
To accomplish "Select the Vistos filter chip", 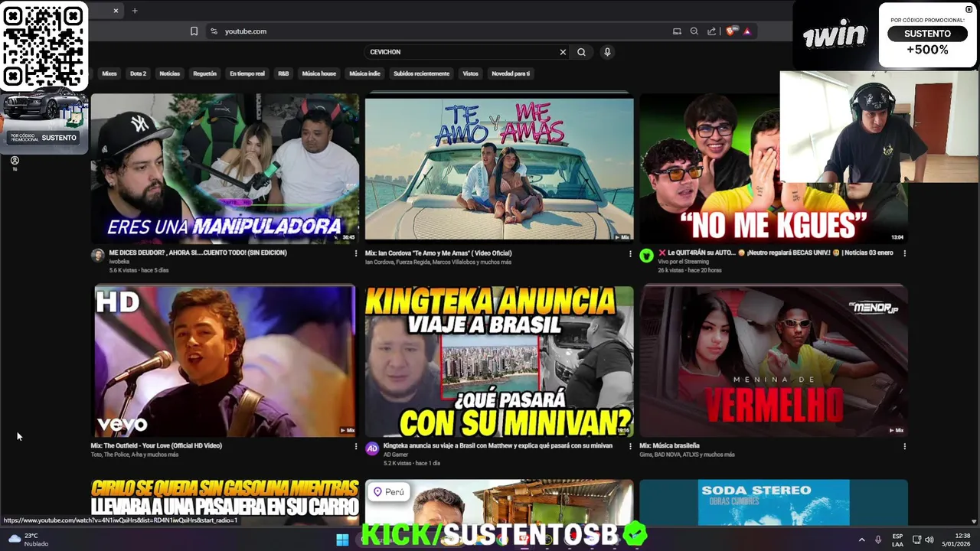I will point(471,73).
